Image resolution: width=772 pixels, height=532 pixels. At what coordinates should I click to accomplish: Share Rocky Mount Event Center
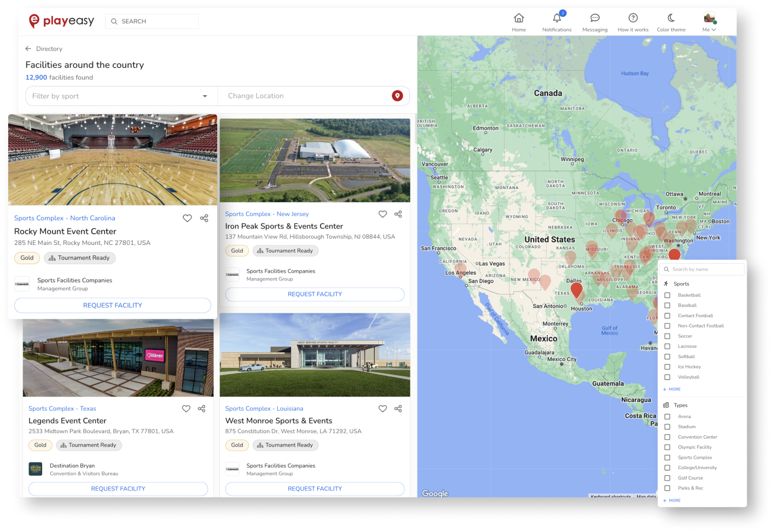point(204,218)
